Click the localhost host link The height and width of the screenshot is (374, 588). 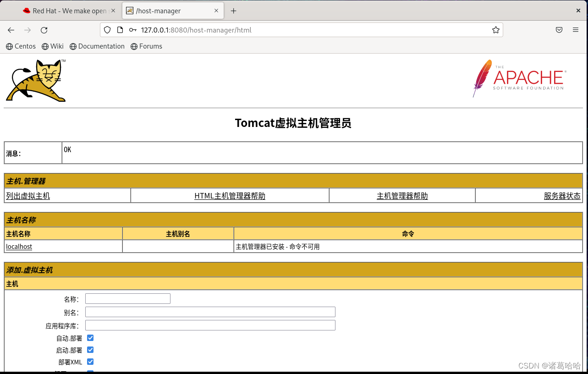pos(19,247)
